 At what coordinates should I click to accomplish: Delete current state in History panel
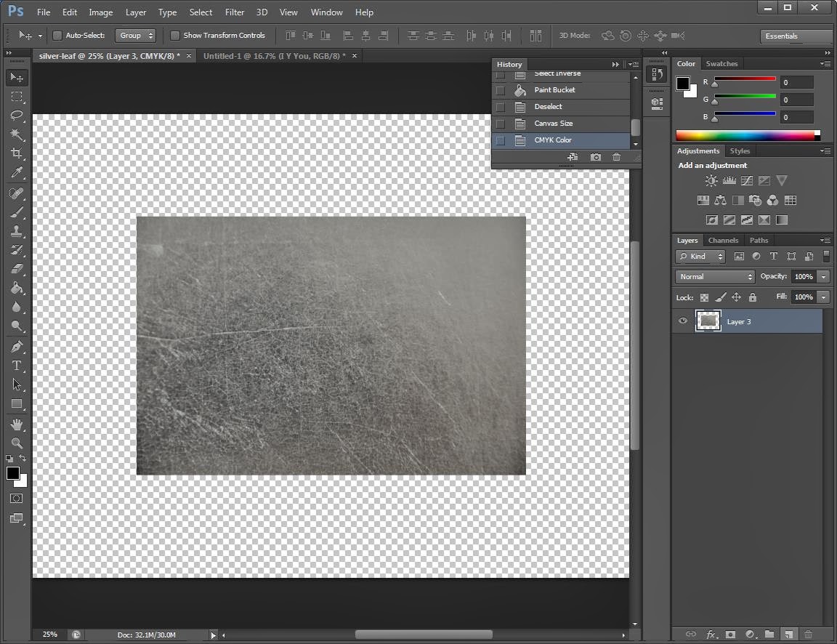(616, 157)
